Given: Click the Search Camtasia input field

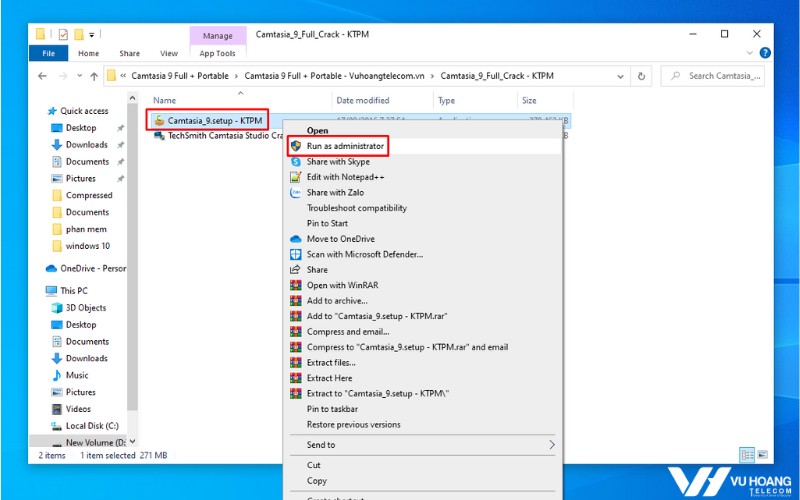Looking at the screenshot, I should click(x=712, y=76).
